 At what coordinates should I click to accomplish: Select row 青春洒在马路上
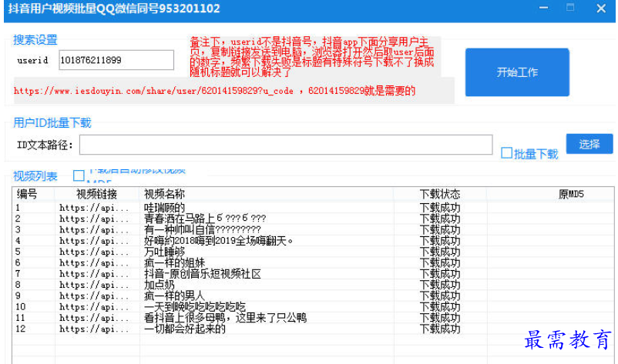click(314, 219)
